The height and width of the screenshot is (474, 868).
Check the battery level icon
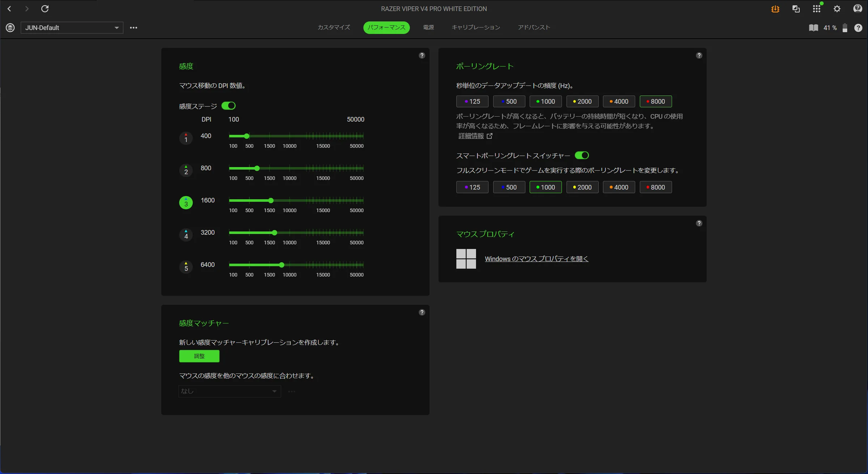point(845,28)
